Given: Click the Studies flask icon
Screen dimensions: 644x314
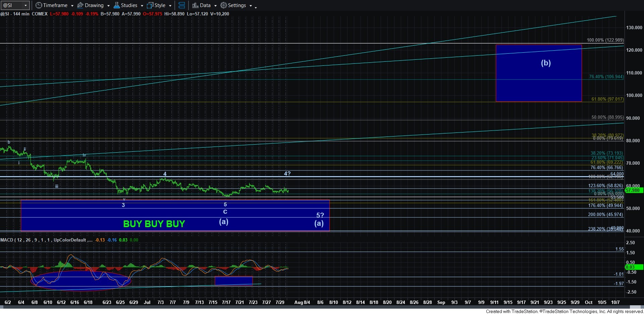Looking at the screenshot, I should coord(116,5).
